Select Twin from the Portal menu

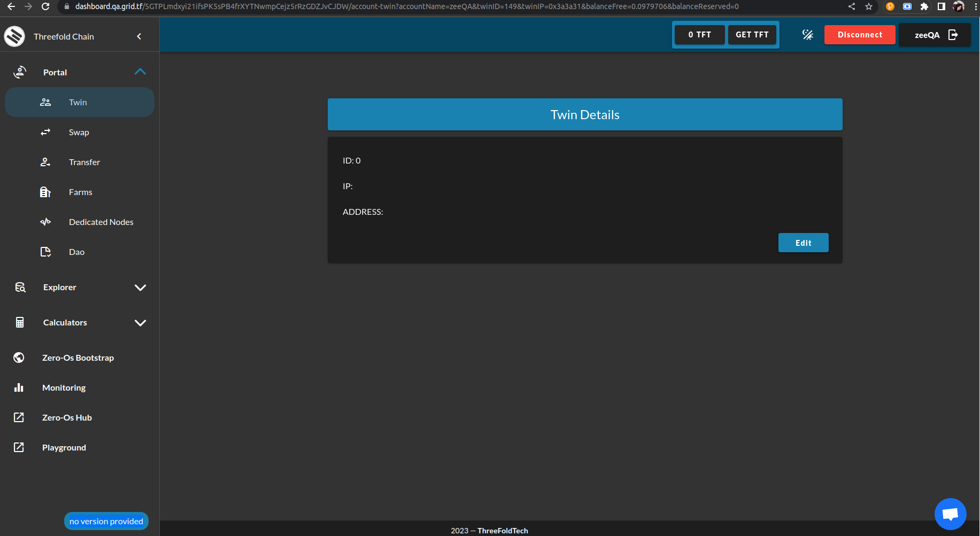tap(78, 102)
